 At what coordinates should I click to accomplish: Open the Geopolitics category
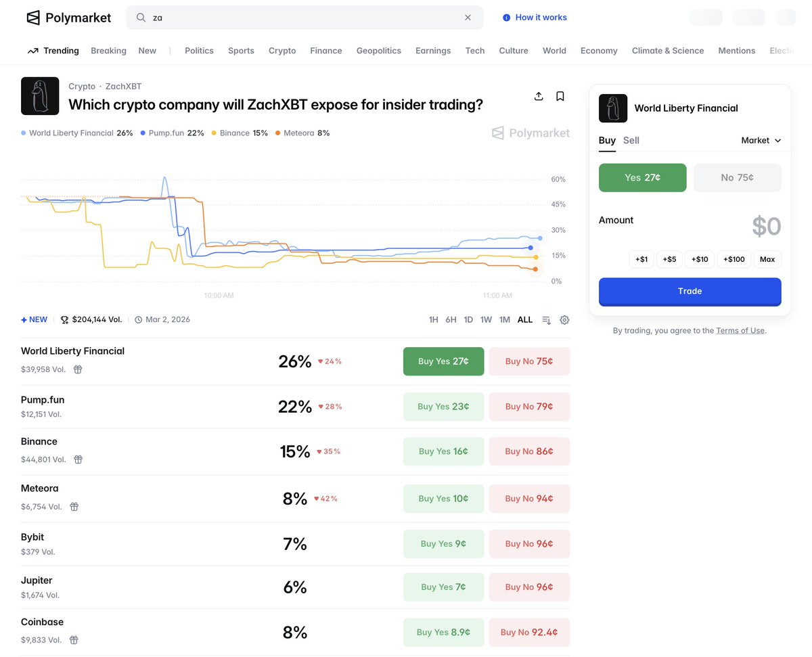coord(379,51)
